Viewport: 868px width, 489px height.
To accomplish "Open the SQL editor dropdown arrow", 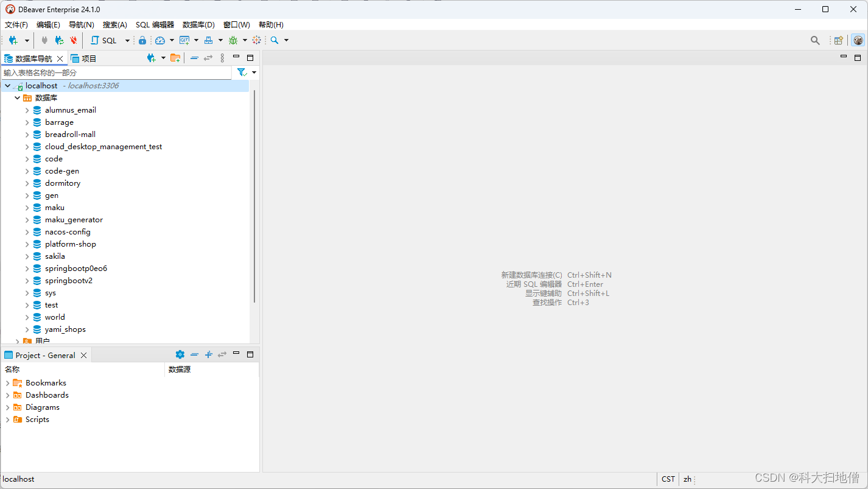I will pos(127,40).
